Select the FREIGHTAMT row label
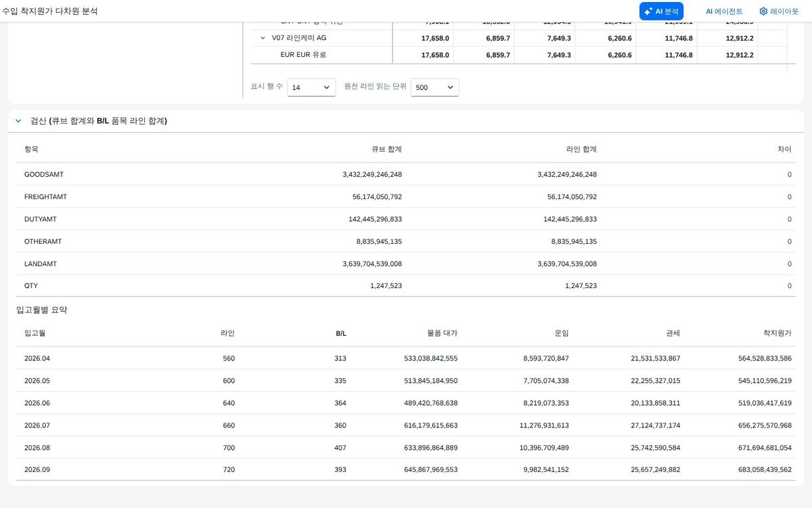Image resolution: width=812 pixels, height=508 pixels. (x=45, y=196)
